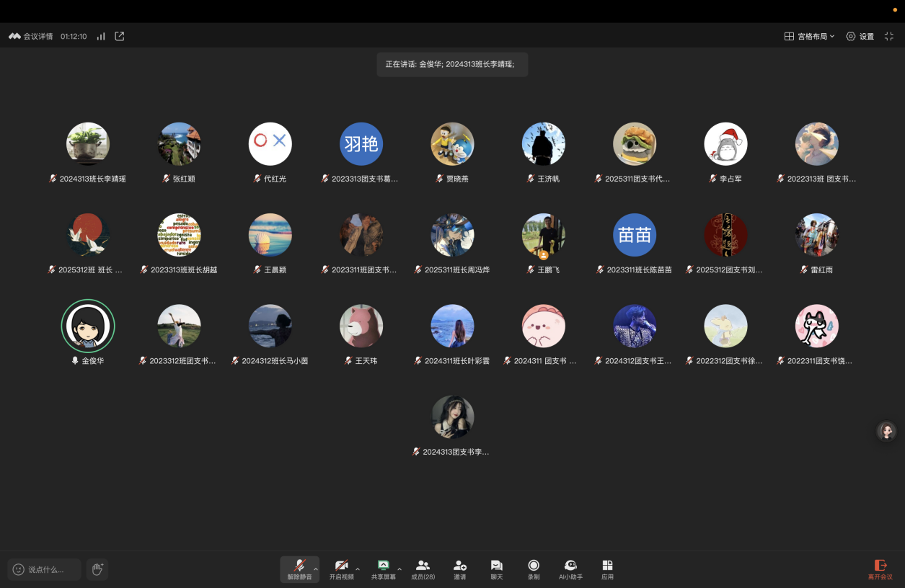This screenshot has height=588, width=905.
Task: Start recording with the 录制 button
Action: pos(534,569)
